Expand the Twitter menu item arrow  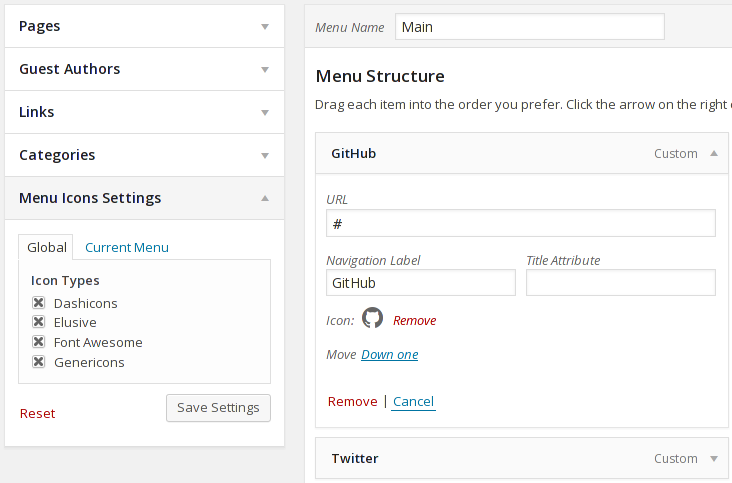(714, 459)
